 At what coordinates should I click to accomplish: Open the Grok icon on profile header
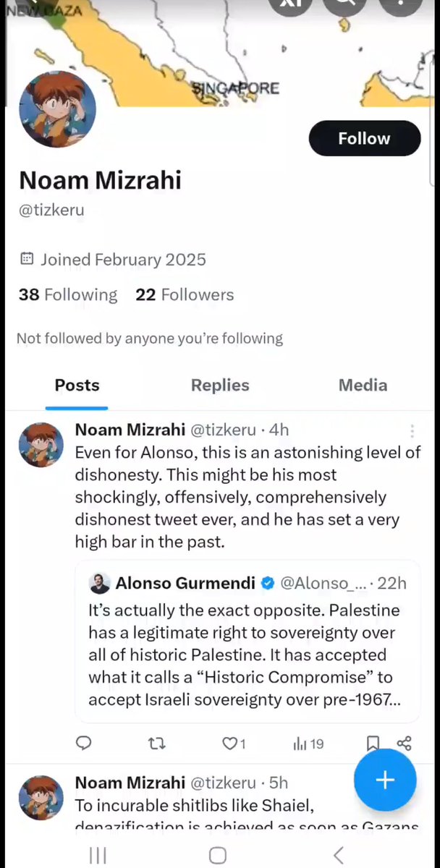click(290, 6)
